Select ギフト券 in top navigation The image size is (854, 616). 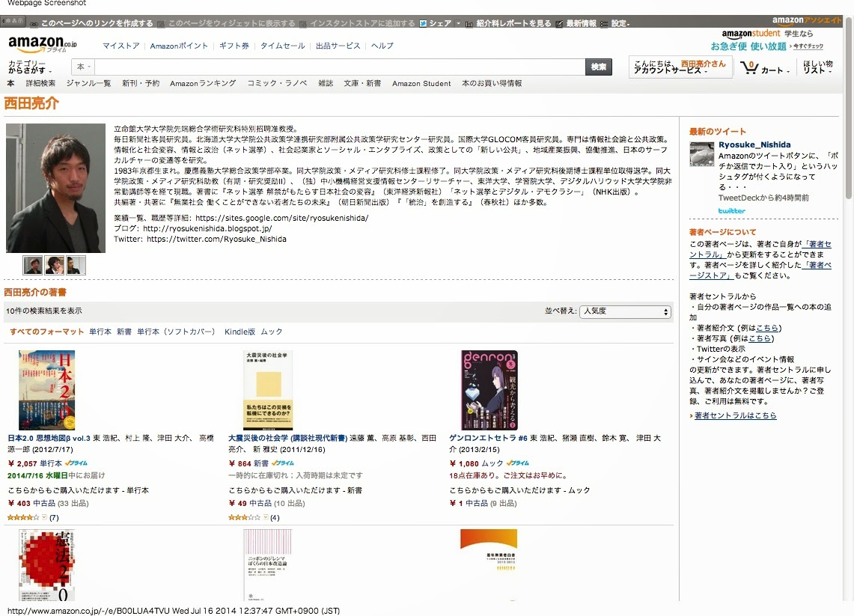point(234,46)
